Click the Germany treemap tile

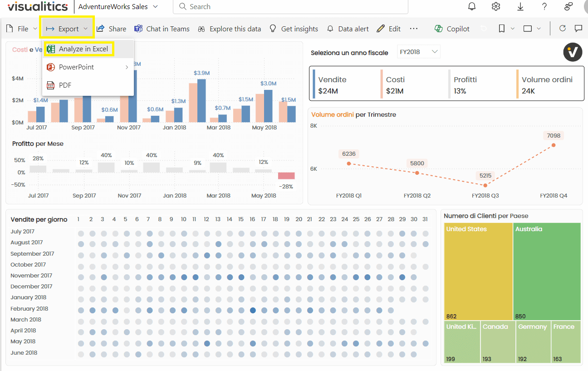(534, 342)
